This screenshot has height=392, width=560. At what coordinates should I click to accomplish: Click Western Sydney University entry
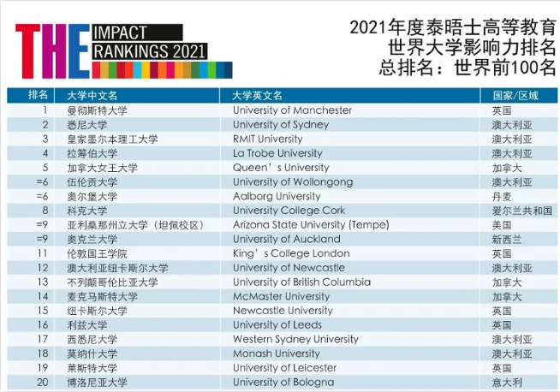295,339
